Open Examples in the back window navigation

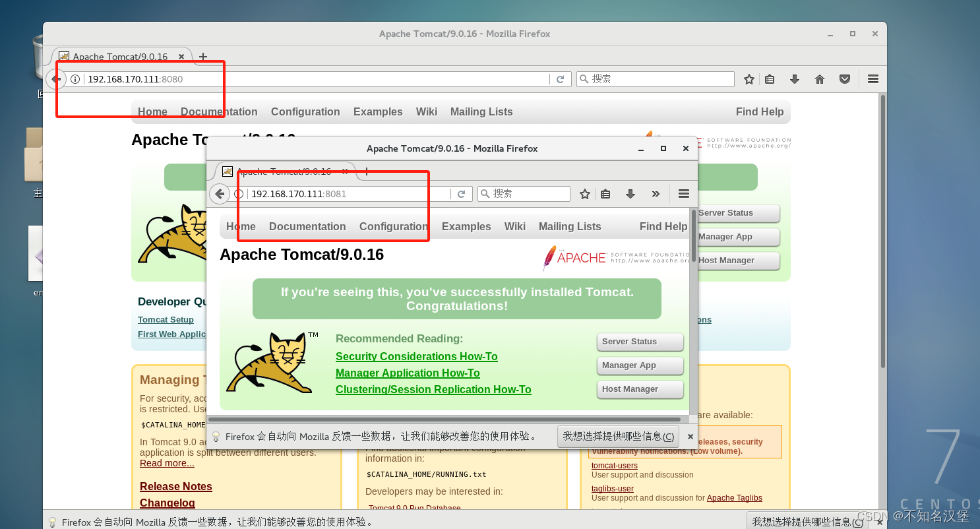click(x=378, y=111)
